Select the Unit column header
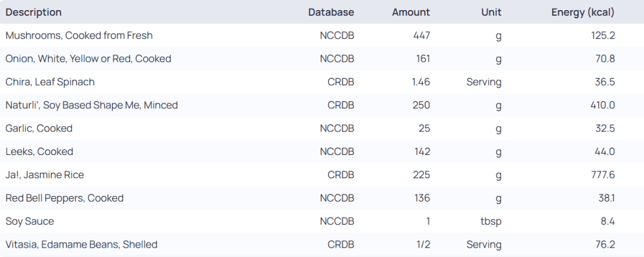The width and height of the screenshot is (644, 257). click(491, 12)
